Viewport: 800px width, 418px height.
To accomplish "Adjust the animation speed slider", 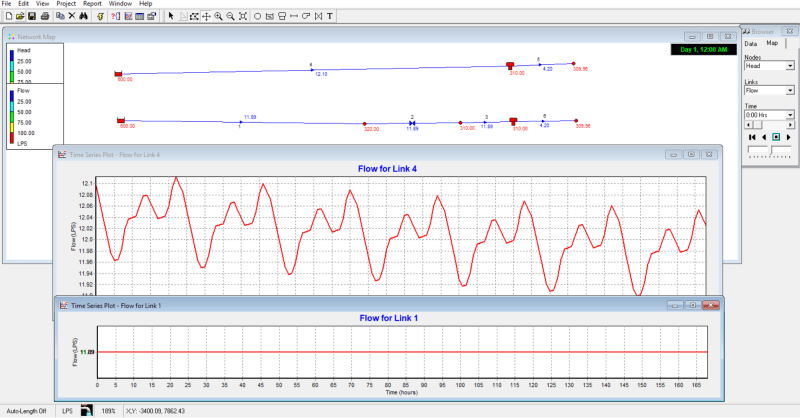I will coord(769,151).
